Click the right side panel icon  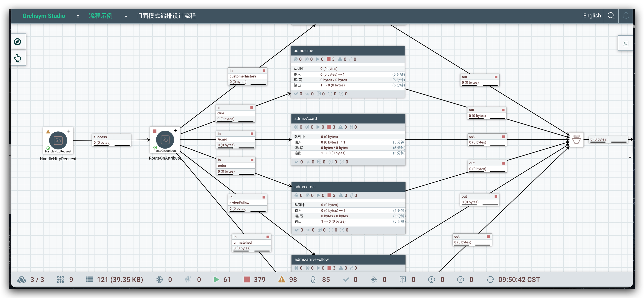click(625, 44)
